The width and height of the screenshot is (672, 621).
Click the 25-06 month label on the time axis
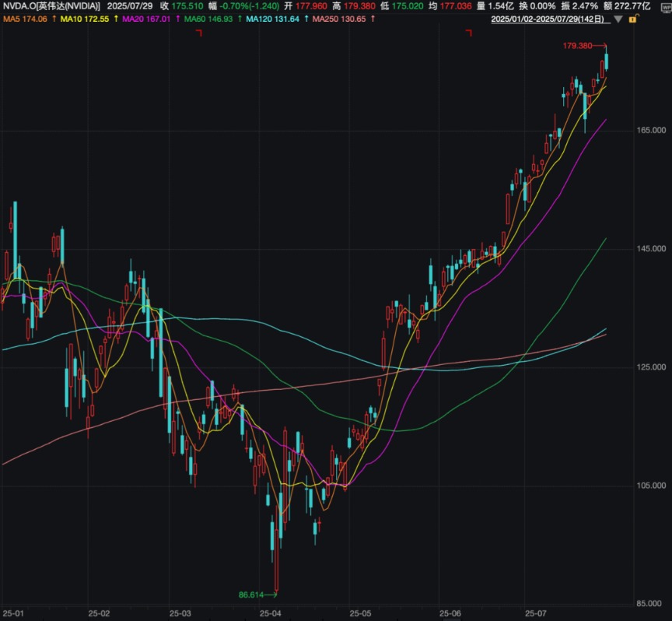(450, 614)
